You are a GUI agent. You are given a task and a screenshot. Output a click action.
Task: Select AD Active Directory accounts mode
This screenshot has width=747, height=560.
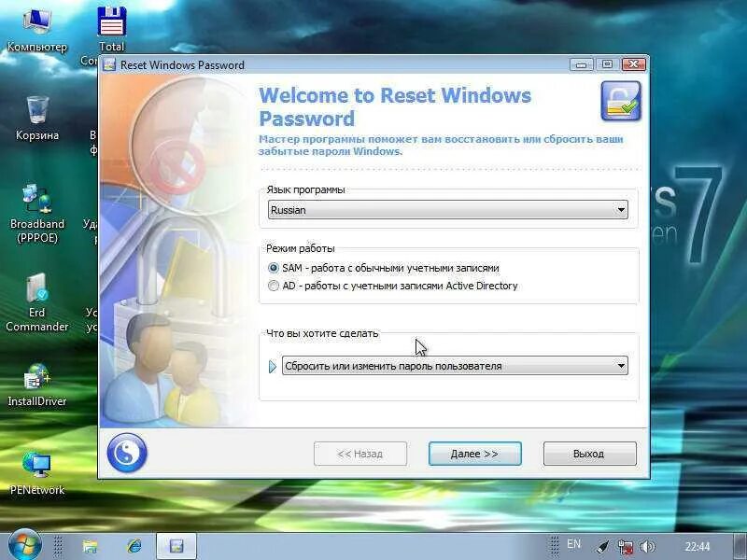273,286
